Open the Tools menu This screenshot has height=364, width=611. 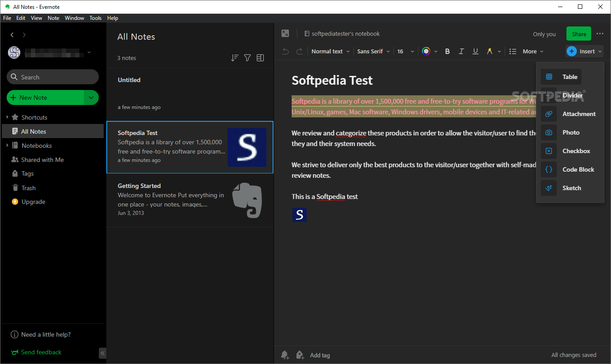pyautogui.click(x=95, y=18)
